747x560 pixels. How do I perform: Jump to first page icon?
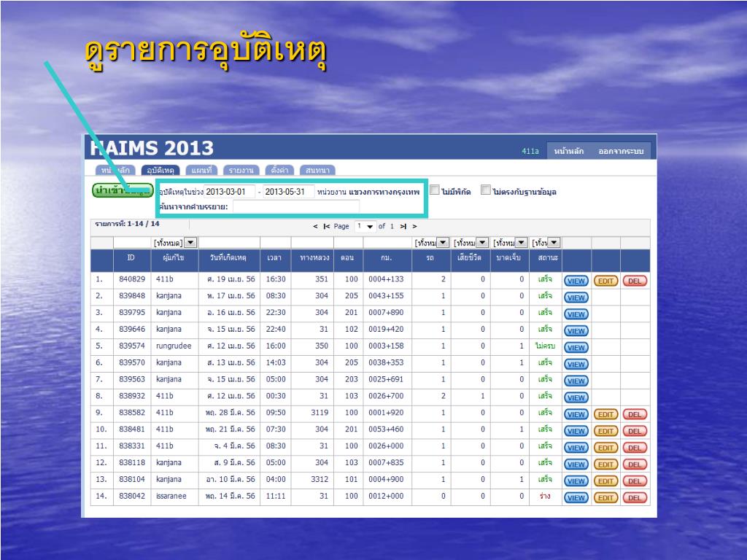326,226
